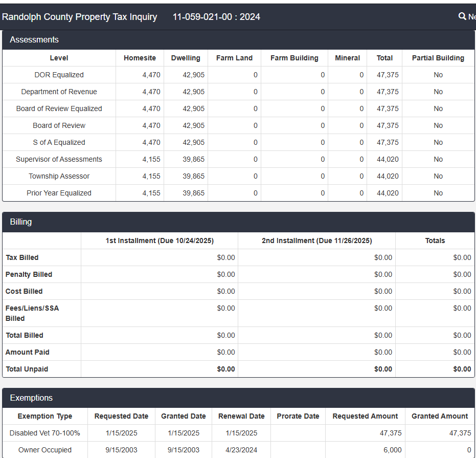Select the DOR Equalized row label

click(59, 75)
